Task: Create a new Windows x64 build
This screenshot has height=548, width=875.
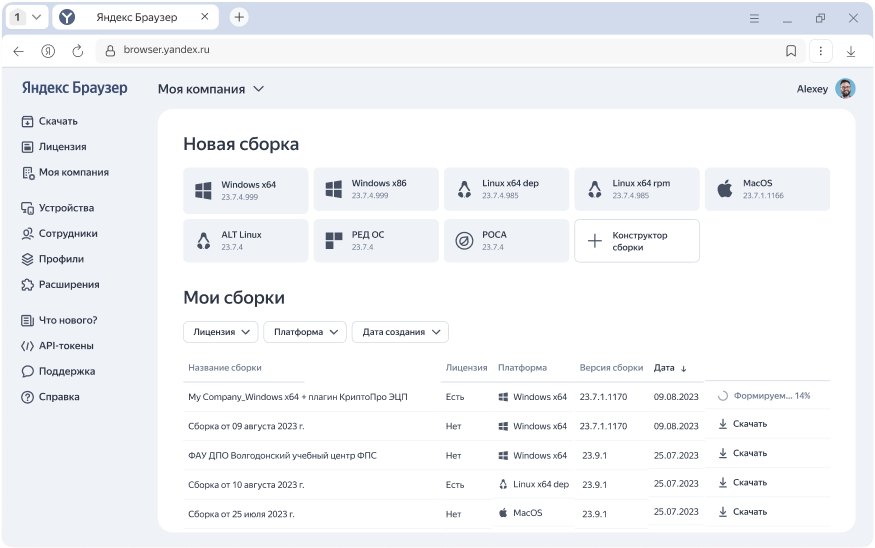Action: coord(246,190)
